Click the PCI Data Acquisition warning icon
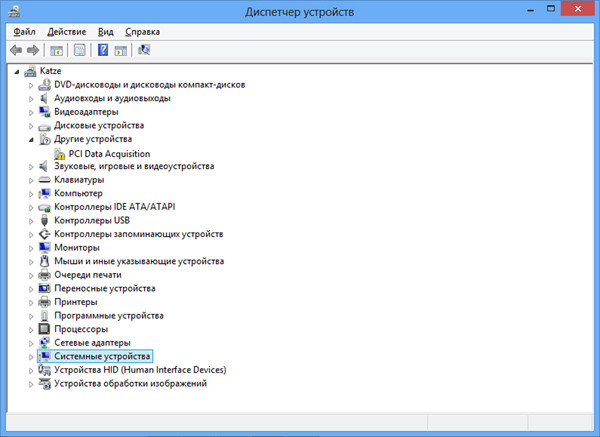The height and width of the screenshot is (437, 600). (60, 153)
